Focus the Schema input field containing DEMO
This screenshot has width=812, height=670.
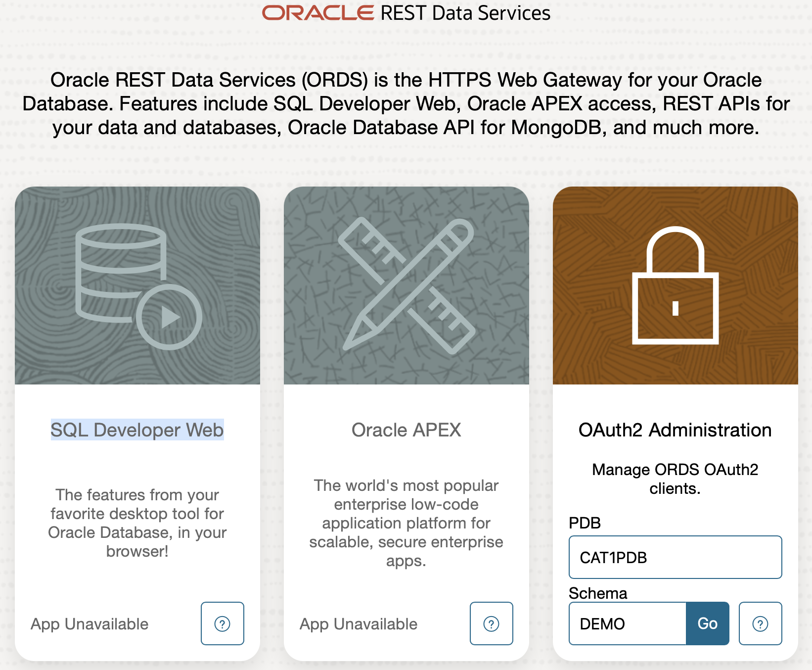point(628,623)
